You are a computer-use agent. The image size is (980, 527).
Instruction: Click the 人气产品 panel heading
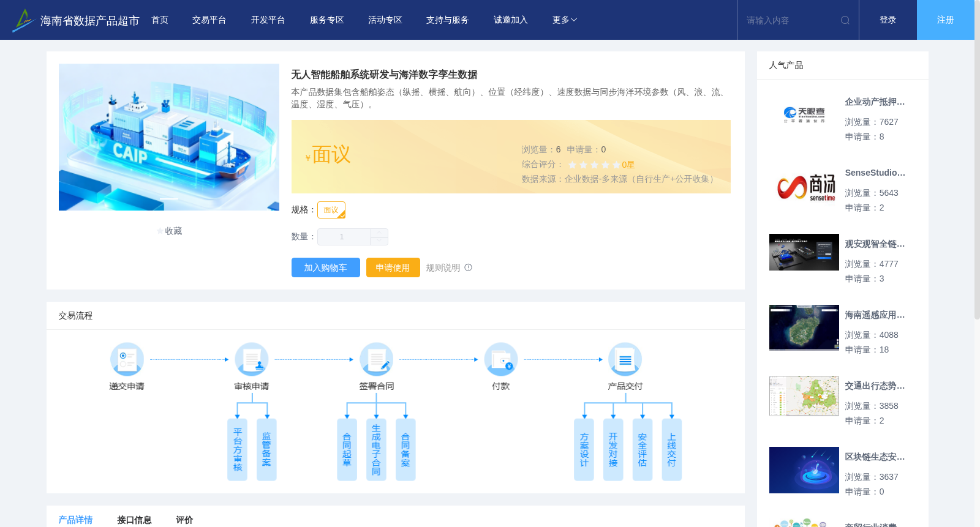786,65
